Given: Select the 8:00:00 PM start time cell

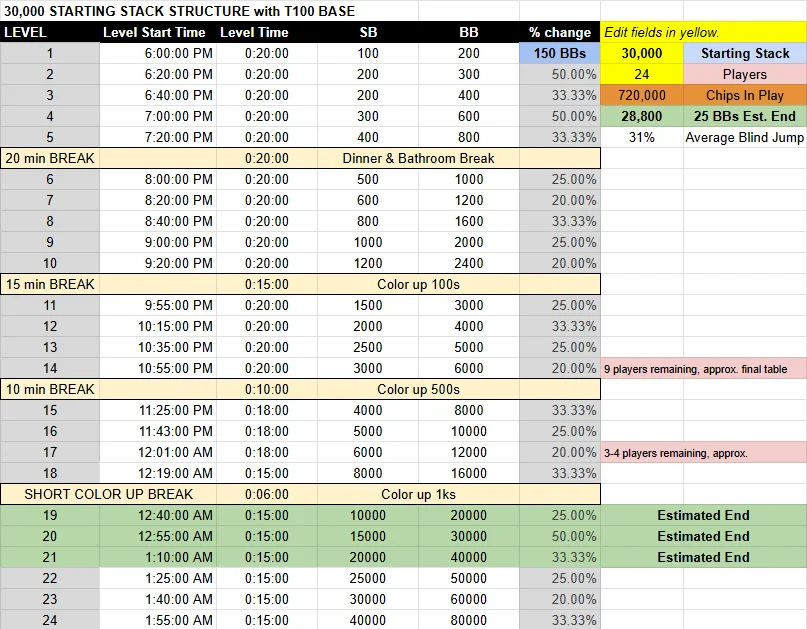Looking at the screenshot, I should click(x=158, y=179).
